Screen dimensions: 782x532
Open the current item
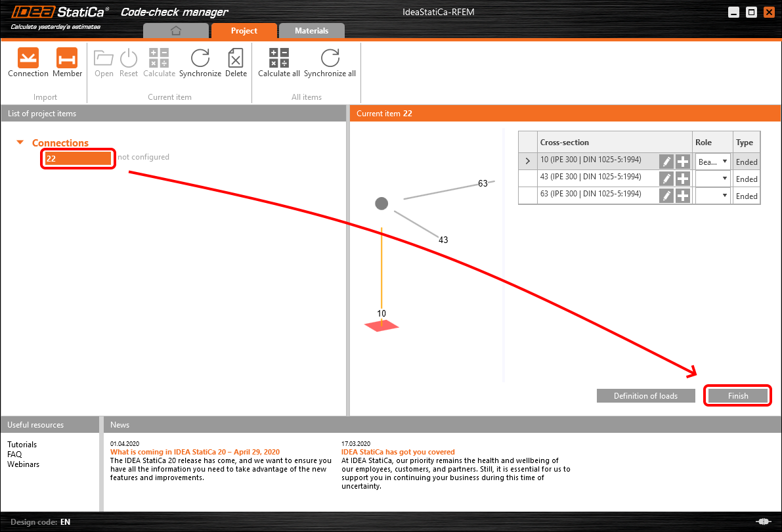(x=104, y=62)
